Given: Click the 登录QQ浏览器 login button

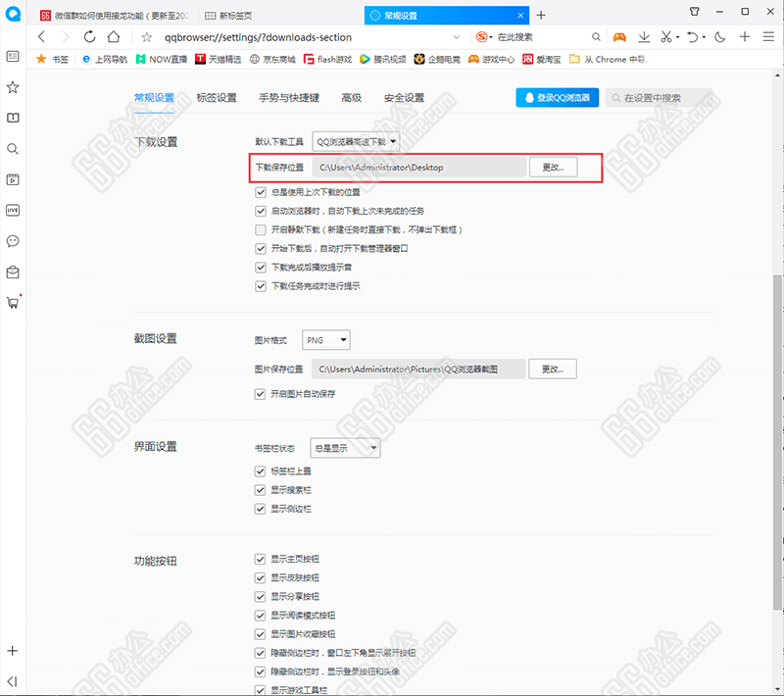Looking at the screenshot, I should tap(557, 98).
